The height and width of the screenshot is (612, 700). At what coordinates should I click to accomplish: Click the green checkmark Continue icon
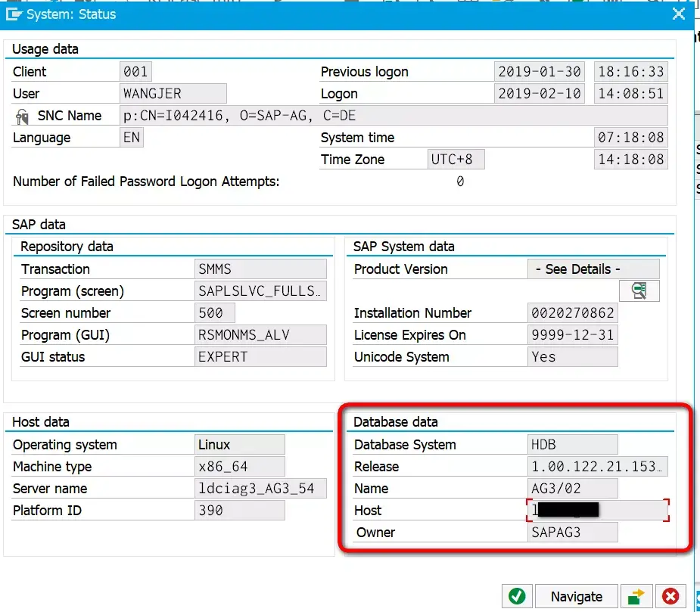tap(517, 596)
